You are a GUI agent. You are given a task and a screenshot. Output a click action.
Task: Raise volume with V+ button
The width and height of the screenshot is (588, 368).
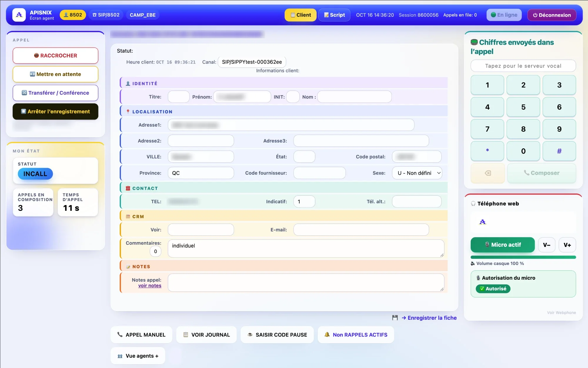pos(567,245)
